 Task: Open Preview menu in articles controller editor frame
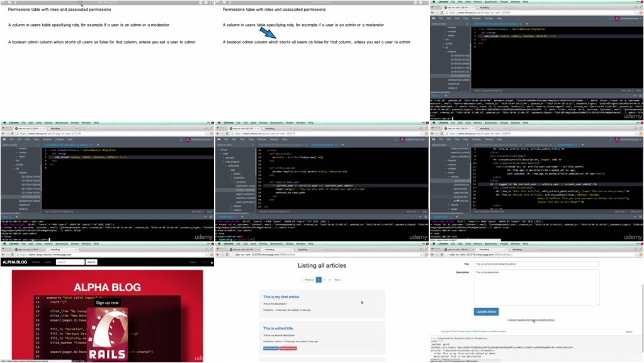point(274,139)
